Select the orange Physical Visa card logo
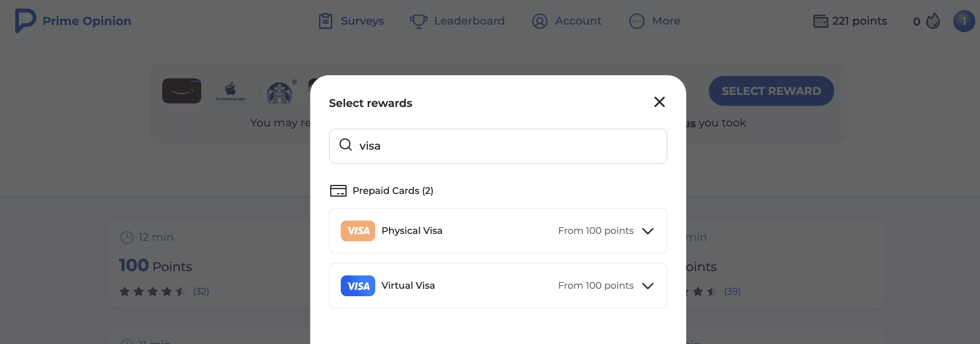Image resolution: width=980 pixels, height=344 pixels. [358, 231]
